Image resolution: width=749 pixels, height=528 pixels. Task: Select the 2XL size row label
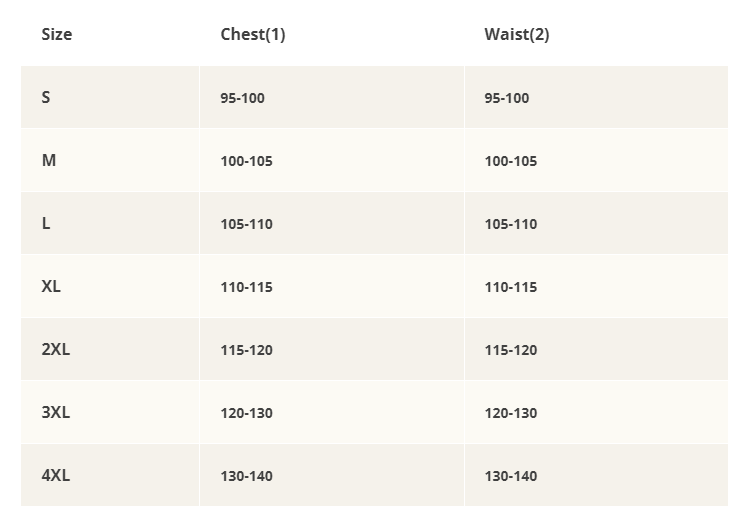tap(56, 349)
